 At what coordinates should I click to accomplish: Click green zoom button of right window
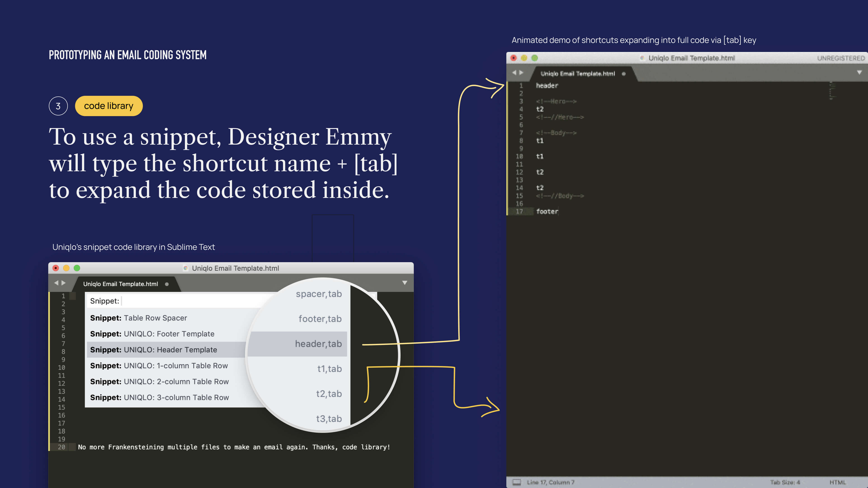pos(534,58)
